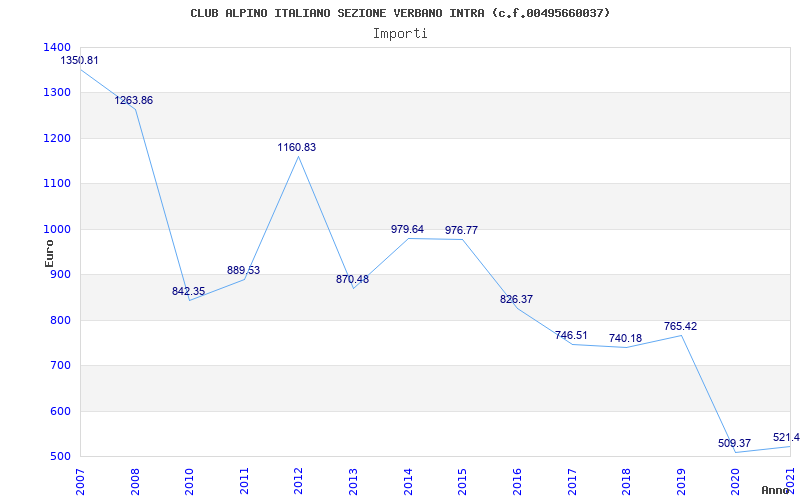800x500 pixels.
Task: Click the 2019 x-axis year label
Action: 681,481
